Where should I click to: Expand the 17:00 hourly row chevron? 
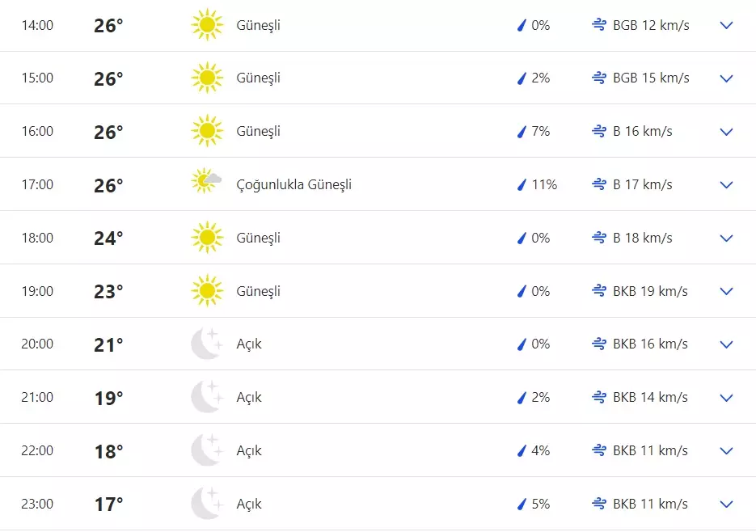pyautogui.click(x=726, y=184)
